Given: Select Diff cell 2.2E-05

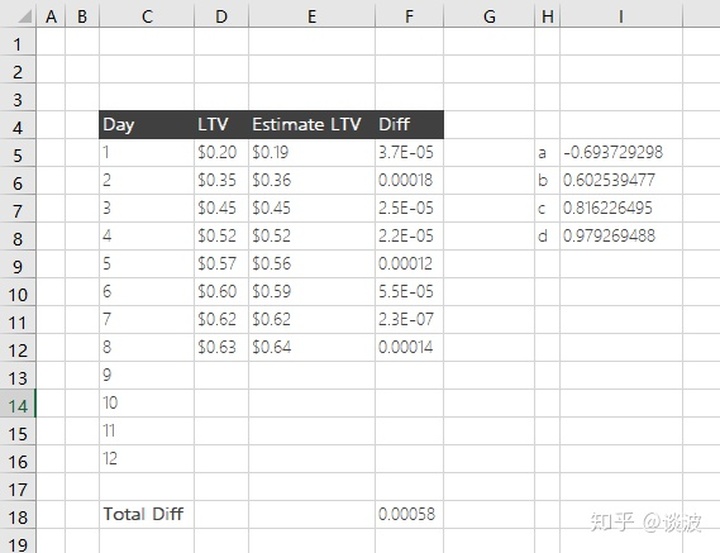Looking at the screenshot, I should pos(409,236).
